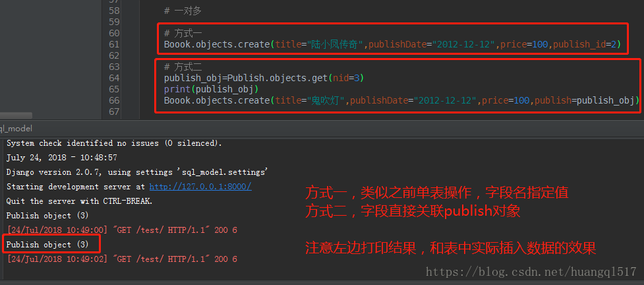Screen dimensions: 644x285
Task: Click line number 64 in the gutter
Action: 114,78
